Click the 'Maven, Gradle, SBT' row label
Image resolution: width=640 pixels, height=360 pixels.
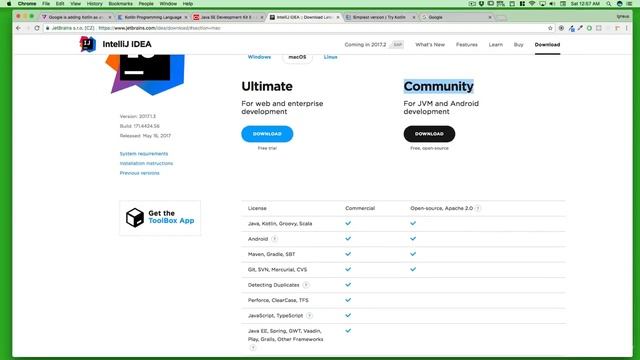click(271, 254)
